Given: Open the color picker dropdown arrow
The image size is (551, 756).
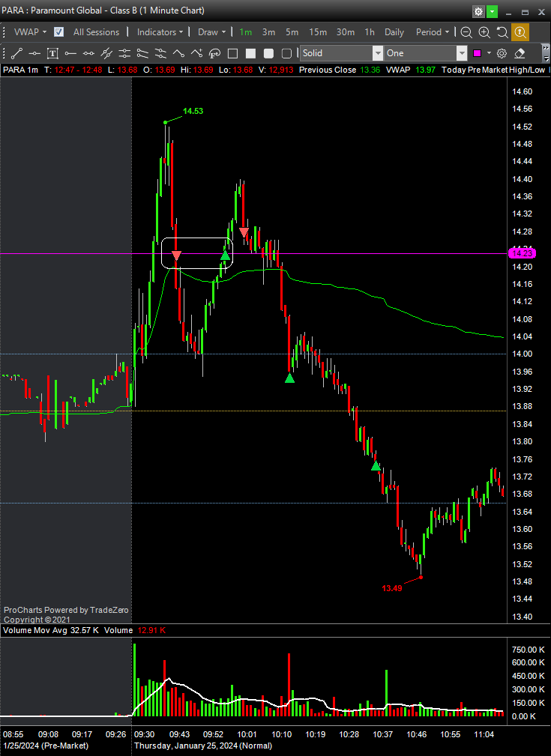Looking at the screenshot, I should pos(489,53).
